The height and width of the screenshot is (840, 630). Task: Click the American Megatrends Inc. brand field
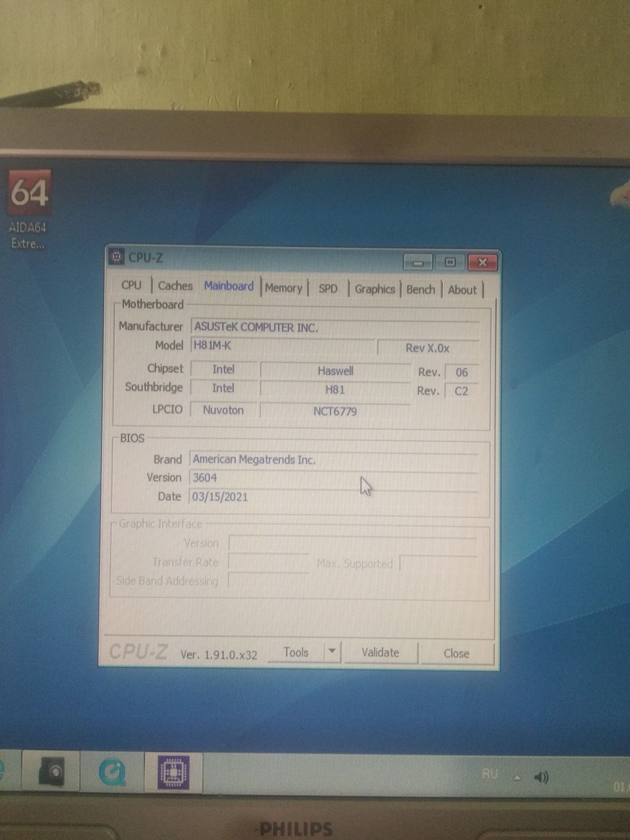click(334, 459)
